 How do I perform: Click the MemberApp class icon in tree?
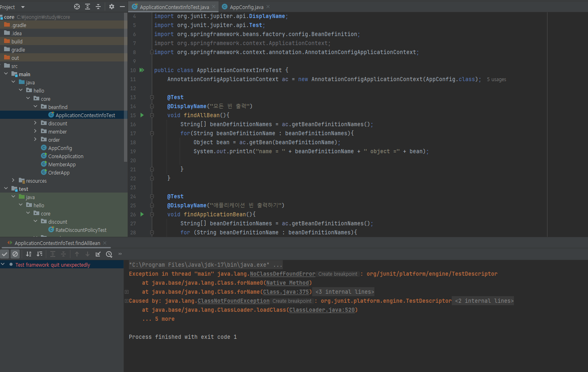pos(44,164)
